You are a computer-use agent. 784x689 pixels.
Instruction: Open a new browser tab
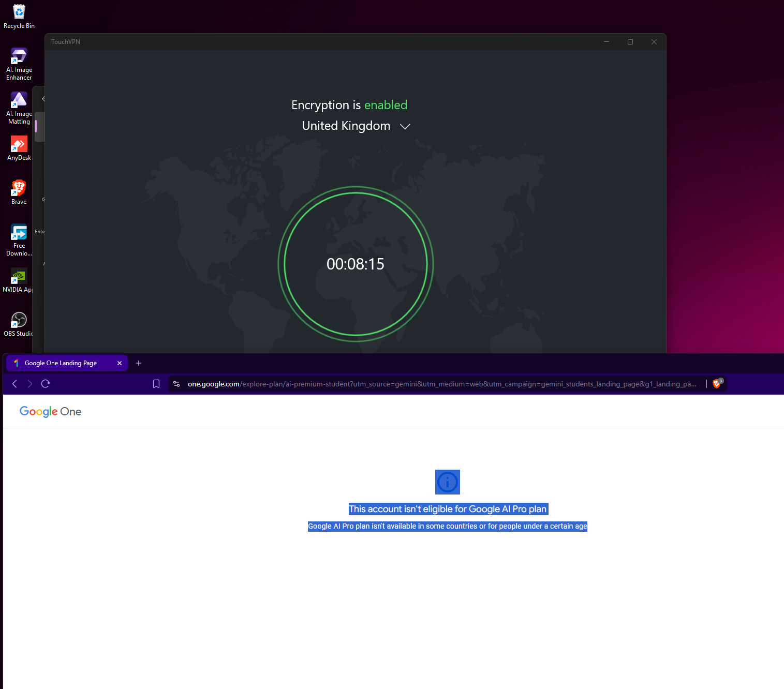pyautogui.click(x=139, y=363)
